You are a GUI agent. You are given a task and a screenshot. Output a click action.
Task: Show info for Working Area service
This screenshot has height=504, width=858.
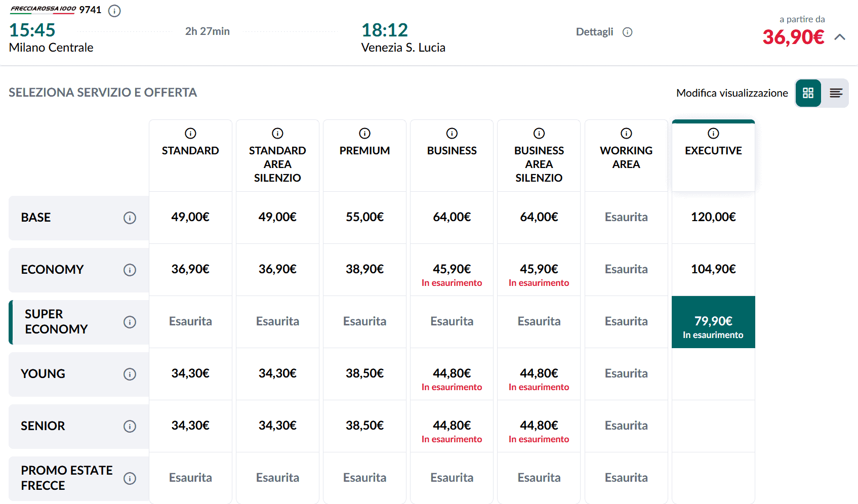click(x=626, y=133)
